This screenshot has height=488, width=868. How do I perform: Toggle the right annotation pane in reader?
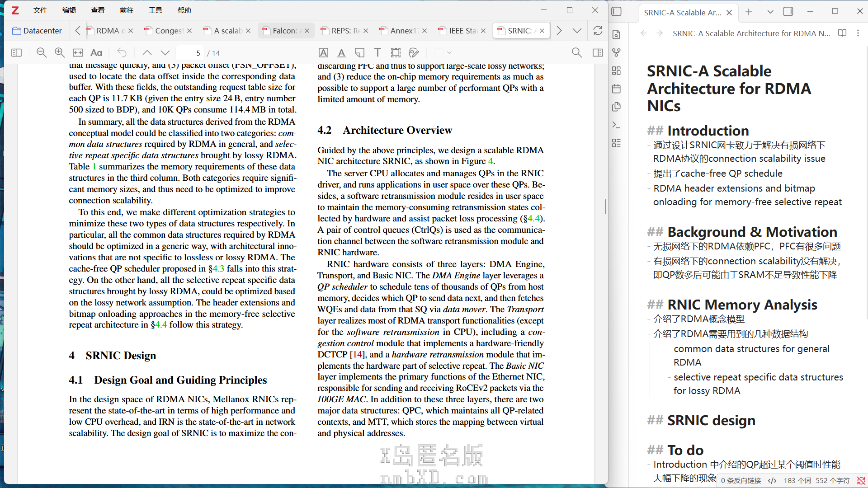point(598,53)
